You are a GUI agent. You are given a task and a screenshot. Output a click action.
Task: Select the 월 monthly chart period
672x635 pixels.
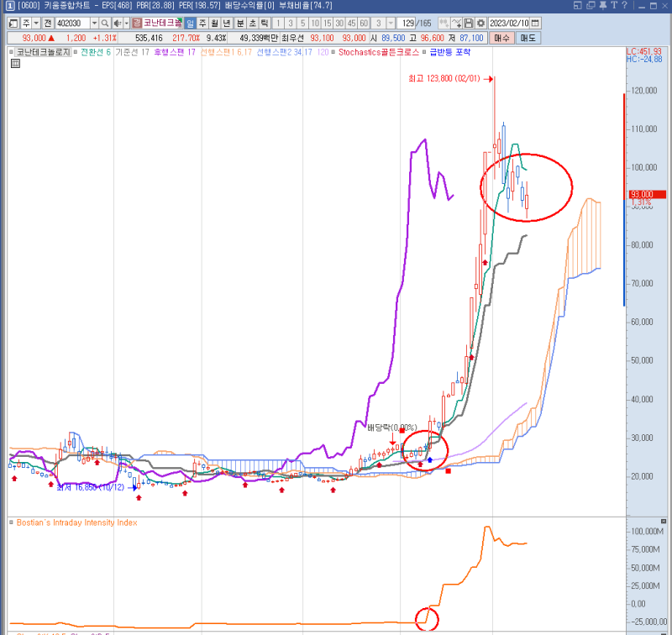[215, 24]
